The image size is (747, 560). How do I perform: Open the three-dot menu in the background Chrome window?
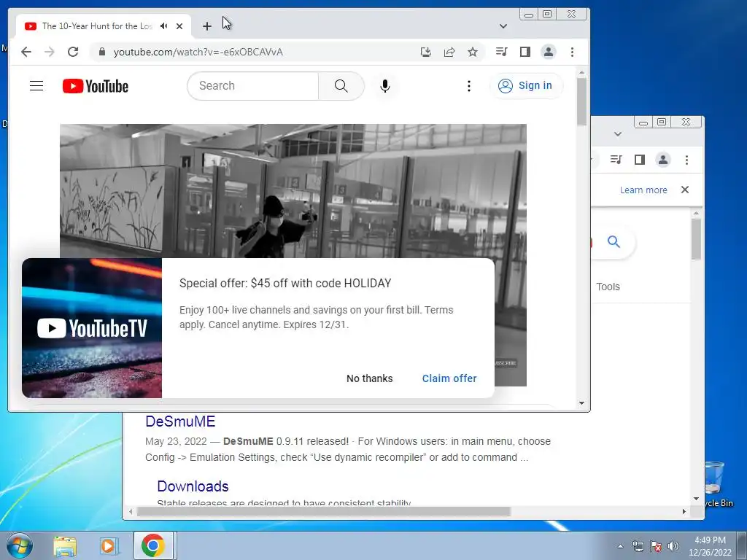[x=686, y=160]
